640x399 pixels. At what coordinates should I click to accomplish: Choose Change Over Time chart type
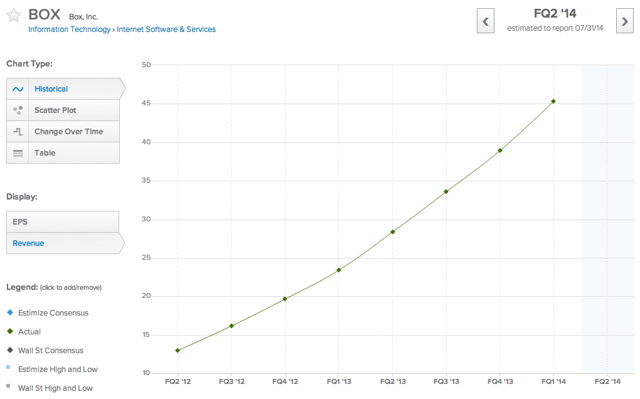(x=63, y=131)
